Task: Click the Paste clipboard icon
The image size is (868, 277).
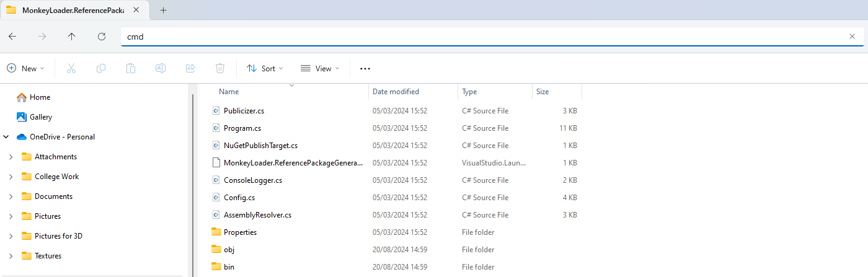Action: coord(131,68)
